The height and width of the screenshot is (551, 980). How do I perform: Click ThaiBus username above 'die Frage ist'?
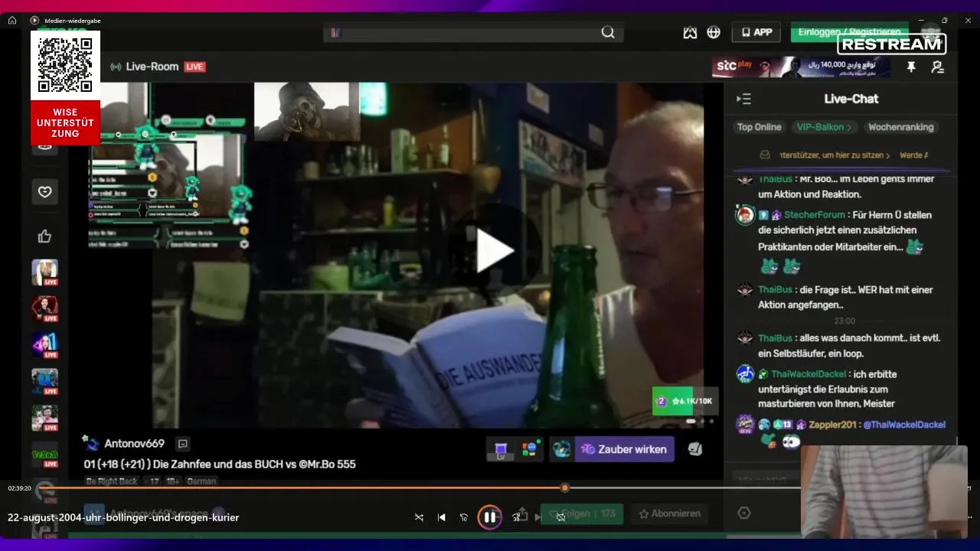pos(775,290)
